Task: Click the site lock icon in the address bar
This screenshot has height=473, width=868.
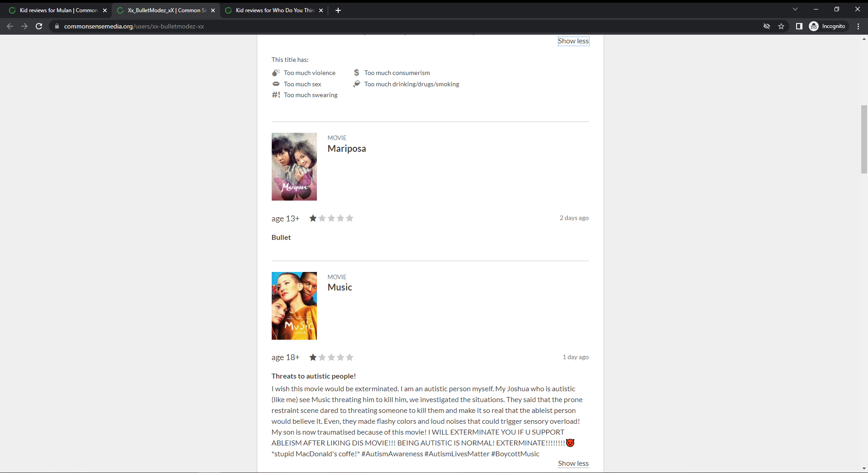Action: (x=57, y=26)
